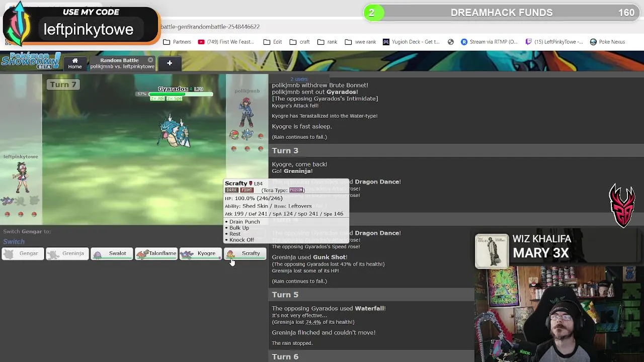Open a new room with plus button
644x362 pixels.
pyautogui.click(x=170, y=63)
